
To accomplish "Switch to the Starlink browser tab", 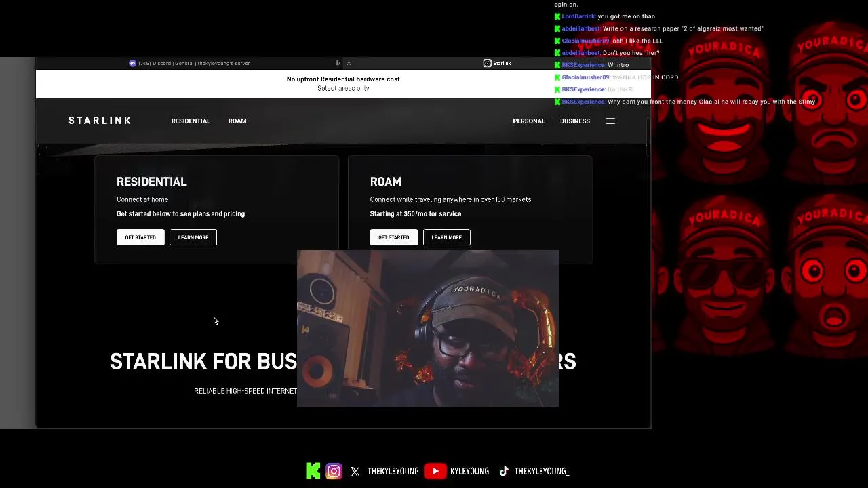I will (x=498, y=63).
